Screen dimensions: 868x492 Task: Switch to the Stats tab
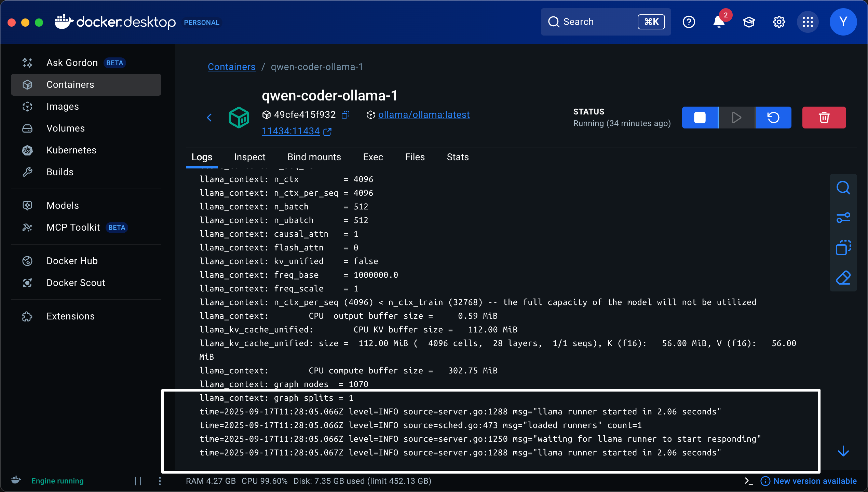pos(458,157)
